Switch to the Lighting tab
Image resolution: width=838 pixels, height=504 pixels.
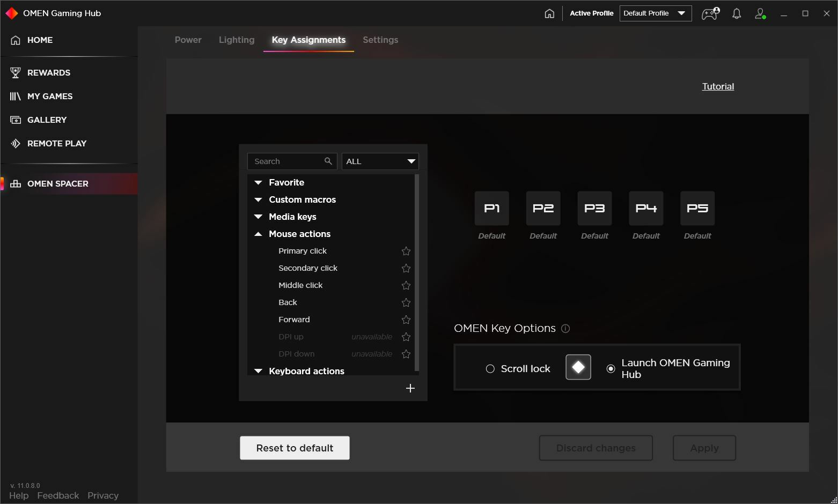click(x=237, y=40)
